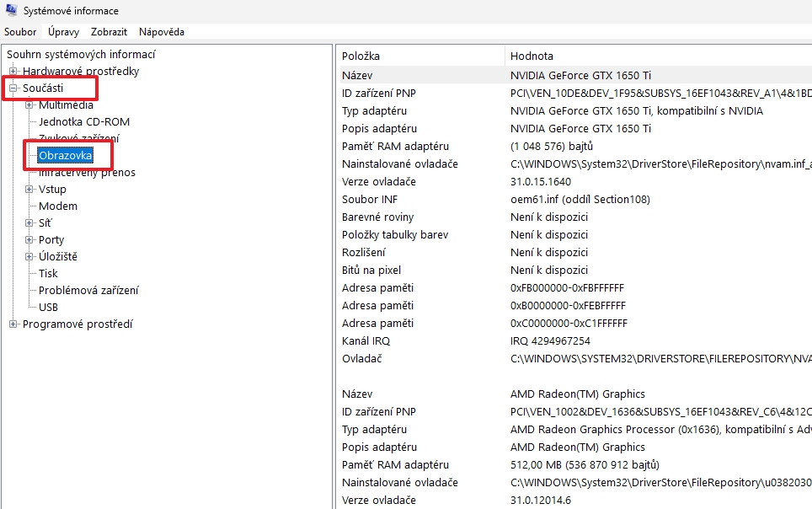Click the (1 048 576) bajtů value
Image resolution: width=812 pixels, height=509 pixels.
pyautogui.click(x=552, y=146)
